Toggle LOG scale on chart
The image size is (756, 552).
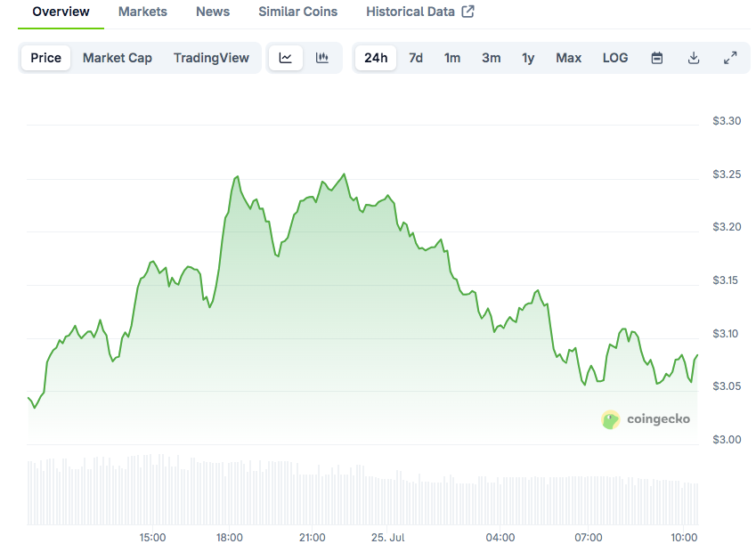pyautogui.click(x=615, y=58)
